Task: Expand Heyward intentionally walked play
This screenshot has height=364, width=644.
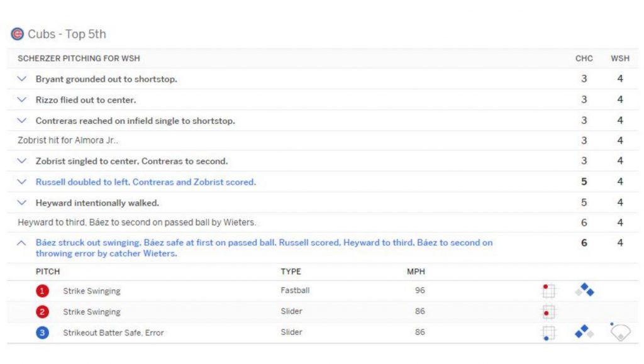Action: tap(22, 202)
